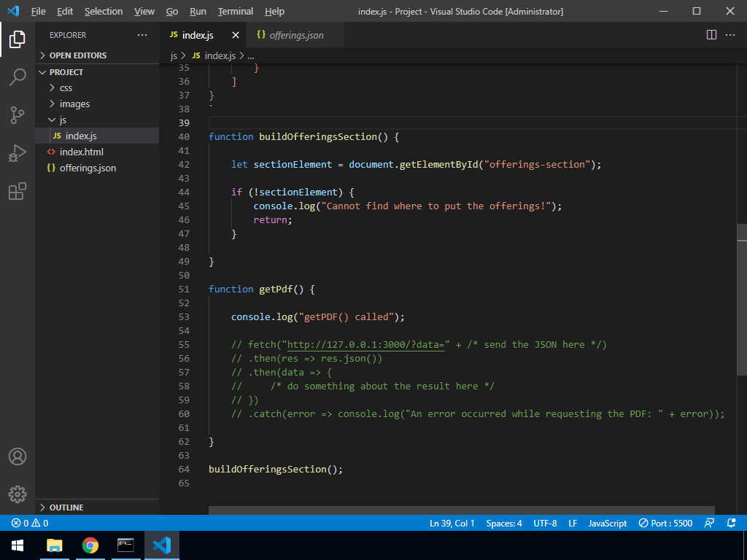Change the JavaScript language mode
The width and height of the screenshot is (747, 560).
coord(607,523)
